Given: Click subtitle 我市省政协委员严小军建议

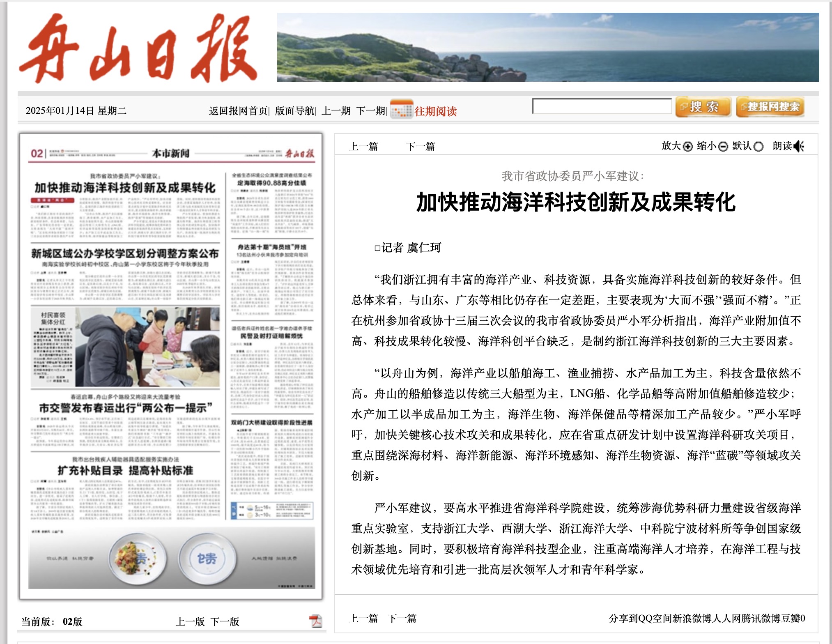Looking at the screenshot, I should click(573, 176).
